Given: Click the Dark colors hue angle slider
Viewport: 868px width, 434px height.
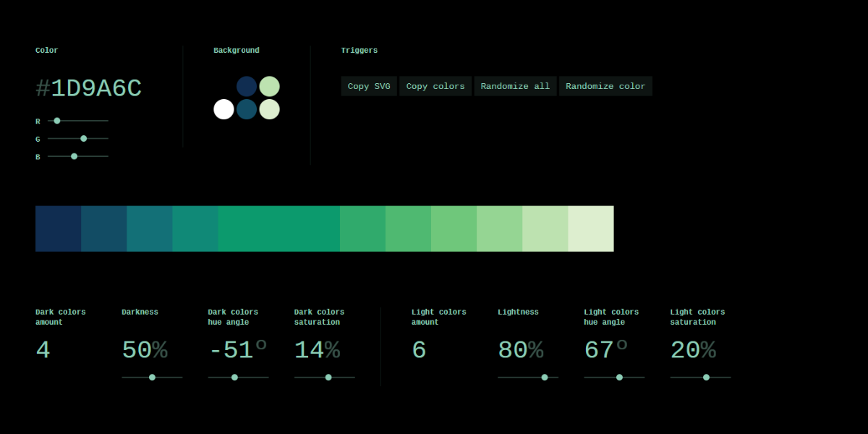Looking at the screenshot, I should pyautogui.click(x=234, y=377).
